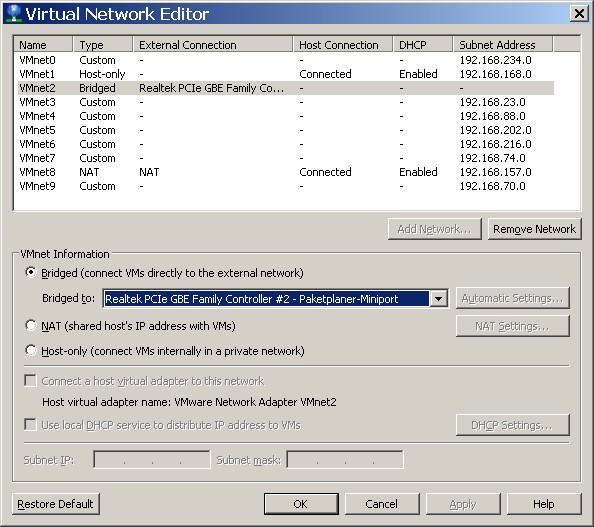Select the Bridged radio button

click(x=31, y=272)
